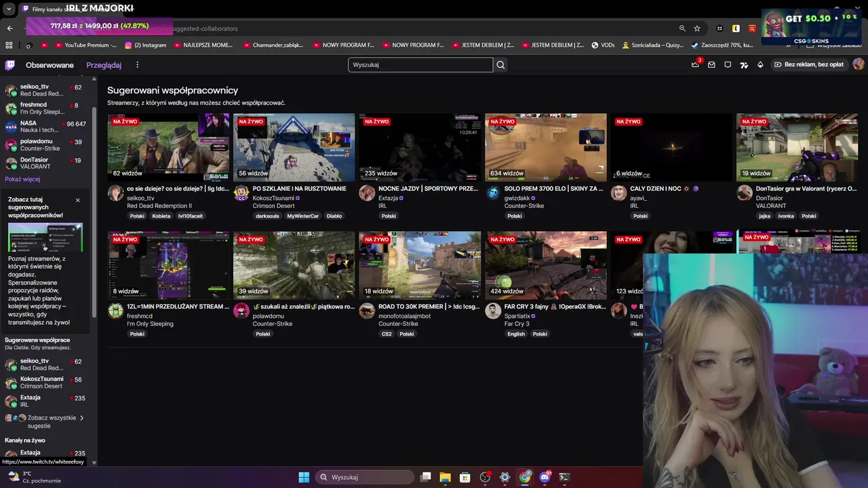Viewport: 868px width, 488px height.
Task: Switch to the Przeglądaj tab
Action: (x=104, y=65)
